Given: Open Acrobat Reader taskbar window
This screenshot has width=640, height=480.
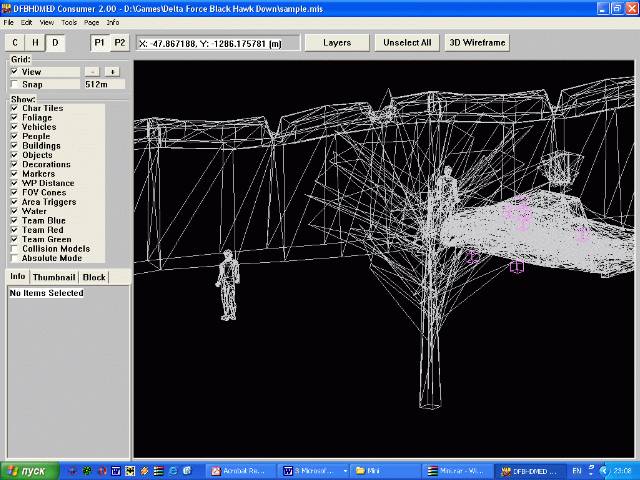Looking at the screenshot, I should point(240,471).
